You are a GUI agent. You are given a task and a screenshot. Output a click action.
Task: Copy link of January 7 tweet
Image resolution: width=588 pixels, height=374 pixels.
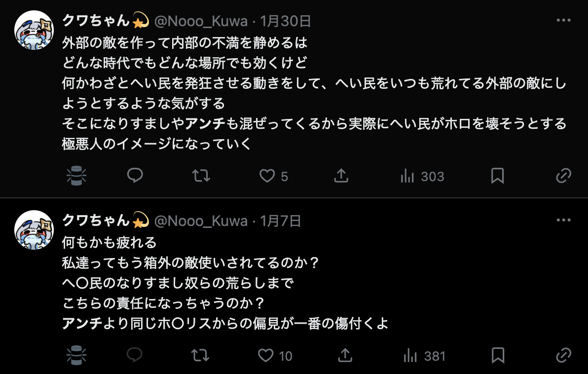pyautogui.click(x=563, y=355)
